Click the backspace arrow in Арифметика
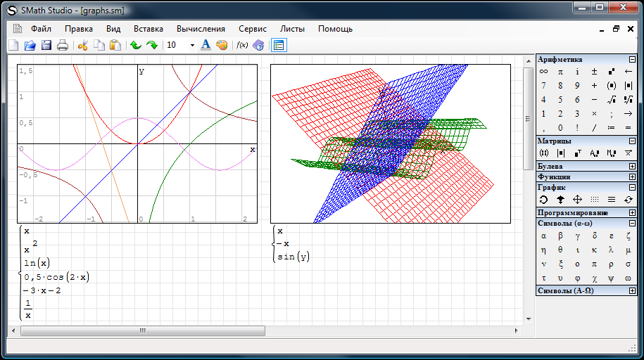The image size is (644, 360). click(x=628, y=72)
